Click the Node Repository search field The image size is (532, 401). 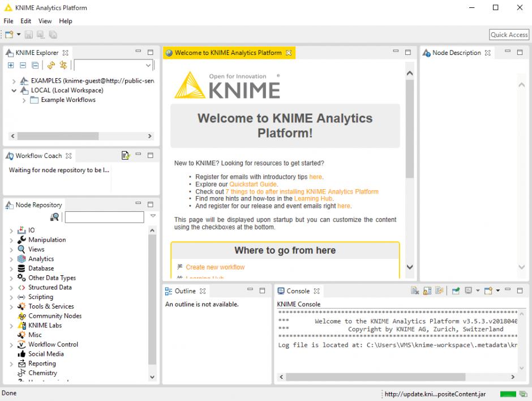coord(105,217)
